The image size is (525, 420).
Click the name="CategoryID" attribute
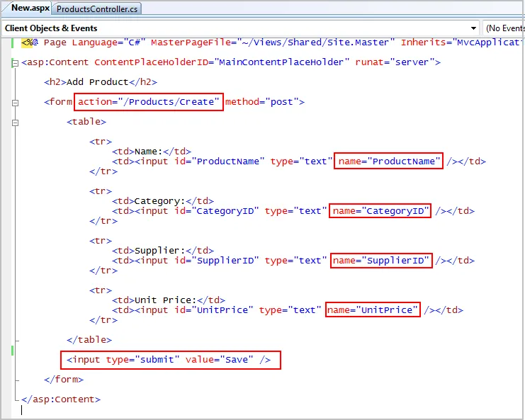(380, 211)
